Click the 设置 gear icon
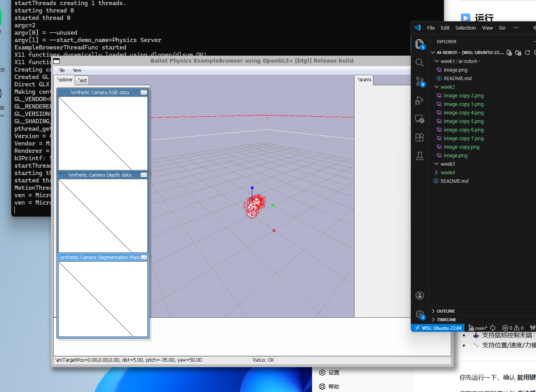The width and height of the screenshot is (536, 392). tap(322, 373)
